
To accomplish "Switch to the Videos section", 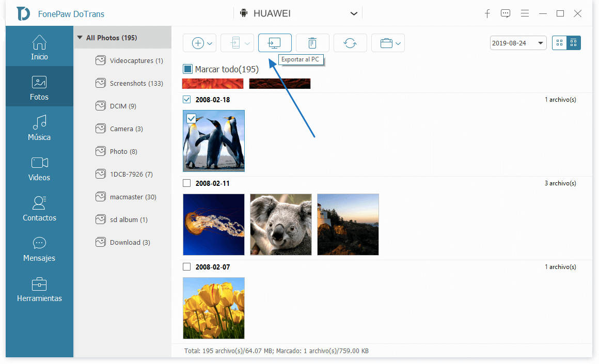I will (39, 168).
